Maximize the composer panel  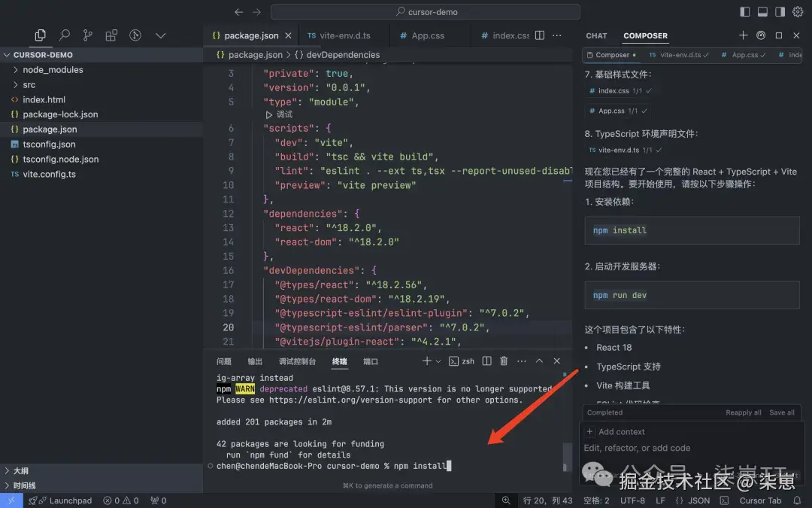(779, 35)
